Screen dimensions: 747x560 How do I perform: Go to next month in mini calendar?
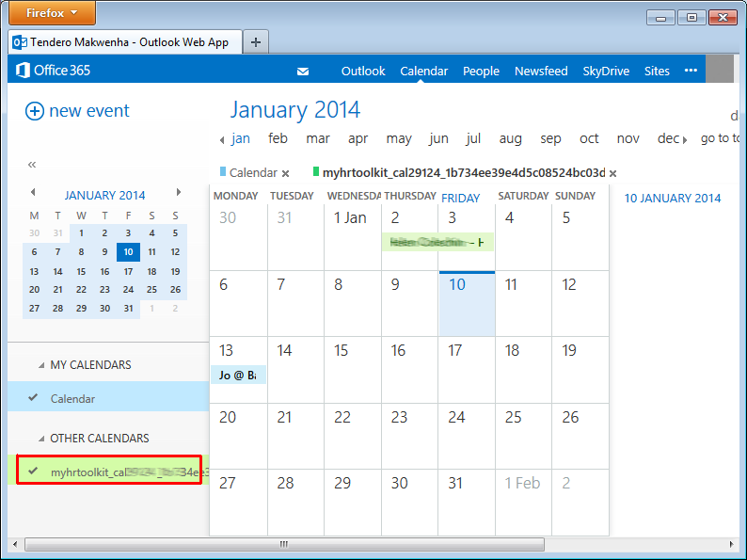click(178, 193)
